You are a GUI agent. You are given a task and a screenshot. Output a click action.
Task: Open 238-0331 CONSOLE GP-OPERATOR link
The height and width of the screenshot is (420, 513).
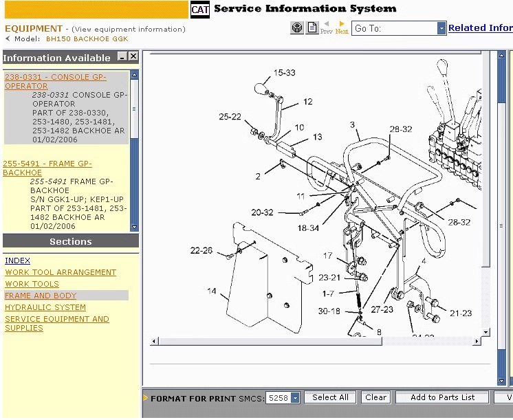(55, 81)
